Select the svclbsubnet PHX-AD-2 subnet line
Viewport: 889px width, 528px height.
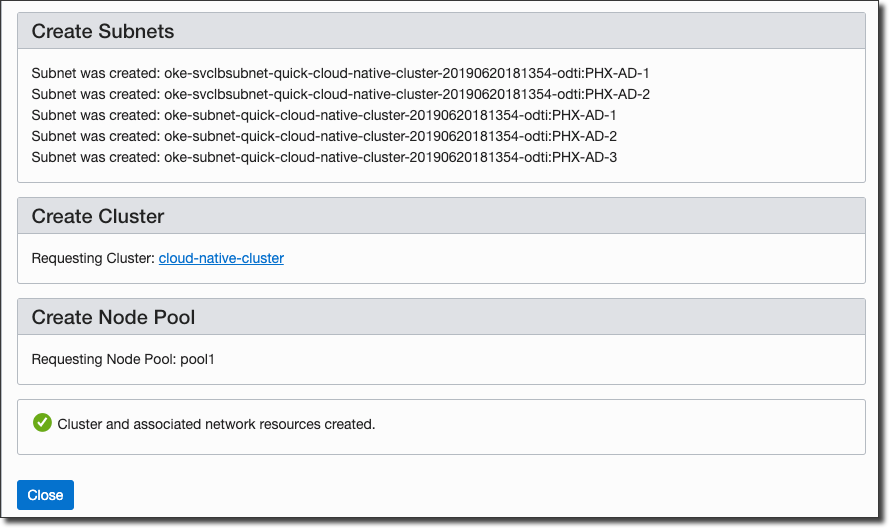(341, 94)
